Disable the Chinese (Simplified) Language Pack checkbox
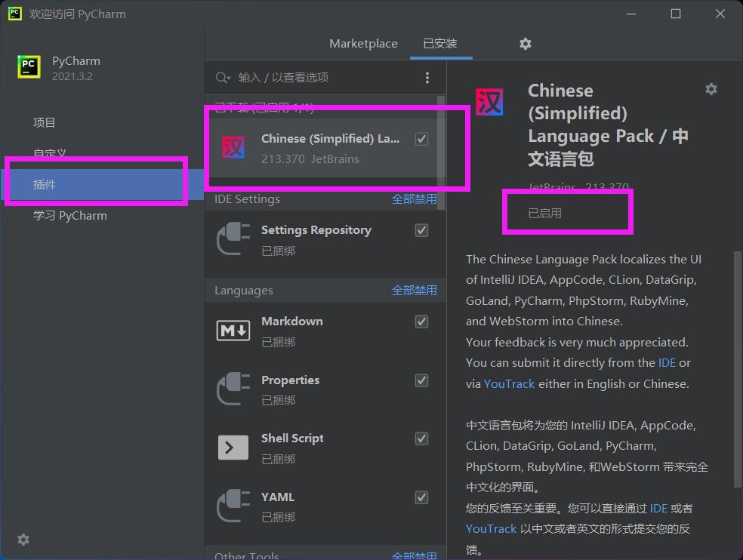 tap(422, 139)
